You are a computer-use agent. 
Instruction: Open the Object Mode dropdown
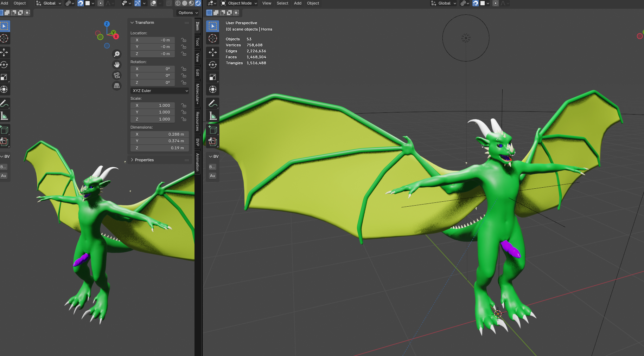[x=239, y=3]
